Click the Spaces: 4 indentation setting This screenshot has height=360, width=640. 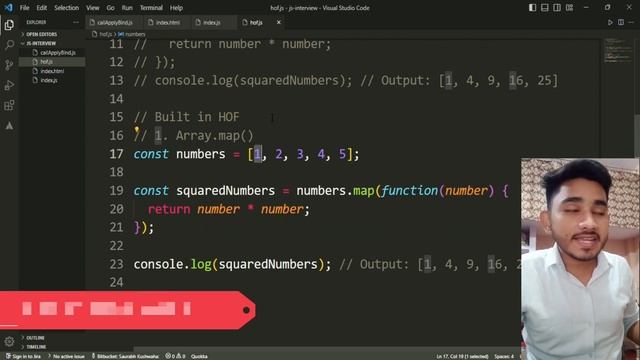[504, 356]
